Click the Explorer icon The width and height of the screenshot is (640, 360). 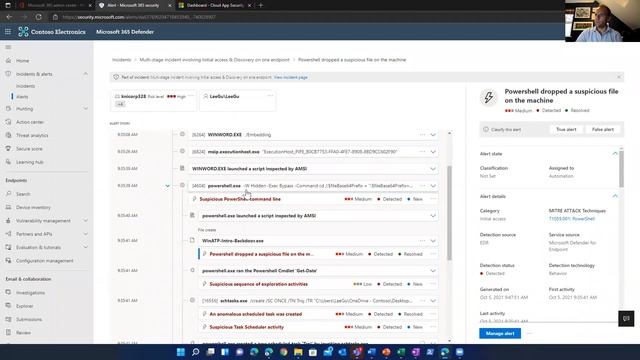click(x=8, y=306)
